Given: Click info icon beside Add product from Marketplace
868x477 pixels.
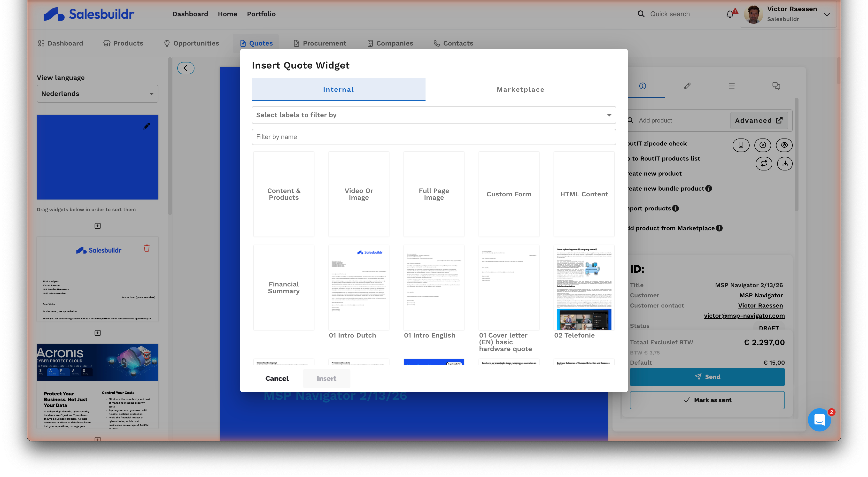Looking at the screenshot, I should (x=719, y=228).
